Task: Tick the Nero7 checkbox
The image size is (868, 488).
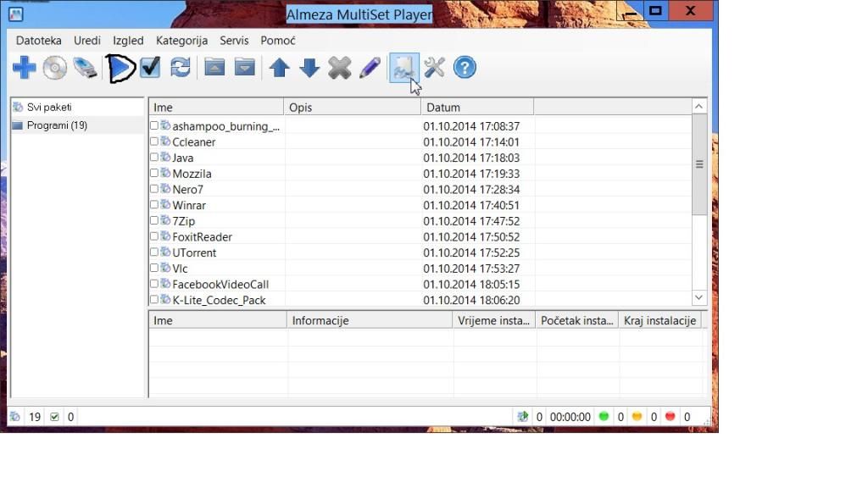Action: coord(154,189)
